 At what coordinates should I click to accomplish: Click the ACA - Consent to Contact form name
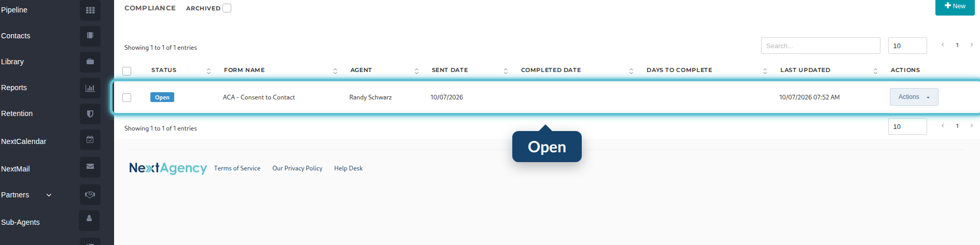(x=259, y=97)
